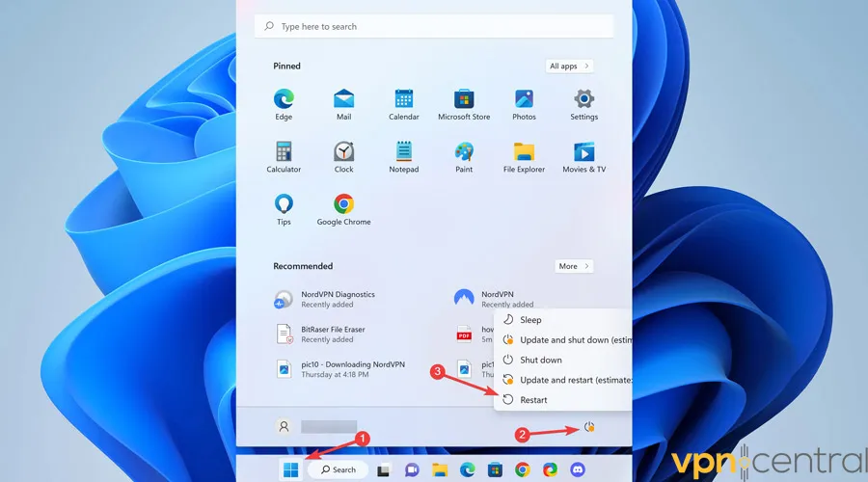868x482 pixels.
Task: Click the power button in Start menu
Action: [x=589, y=427]
